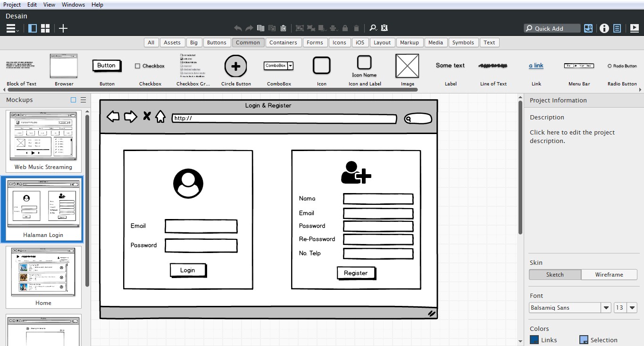
Task: Click the Redo arrow icon
Action: point(249,28)
